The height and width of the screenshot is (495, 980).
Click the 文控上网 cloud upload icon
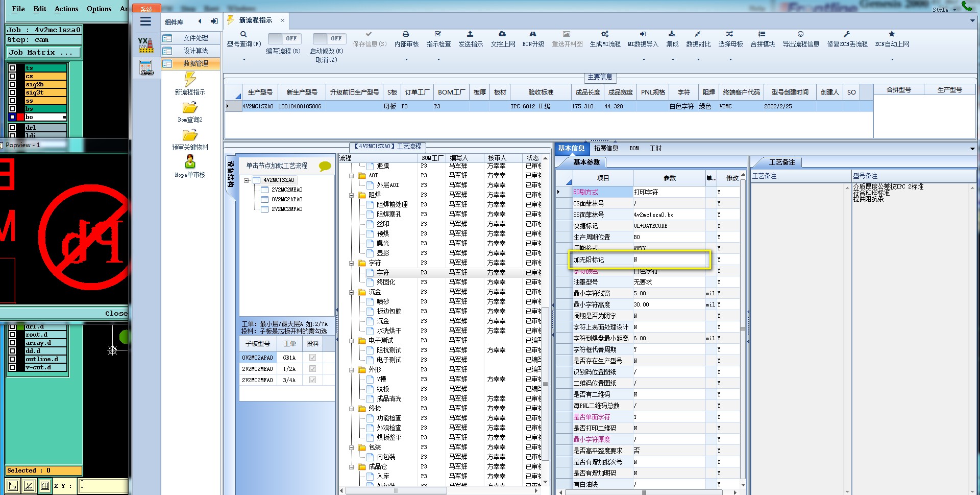502,34
